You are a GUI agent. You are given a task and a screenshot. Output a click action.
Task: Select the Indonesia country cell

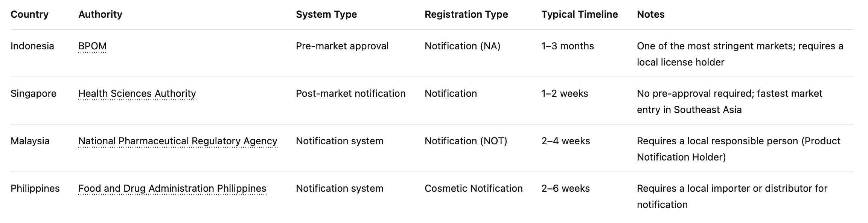pos(32,46)
